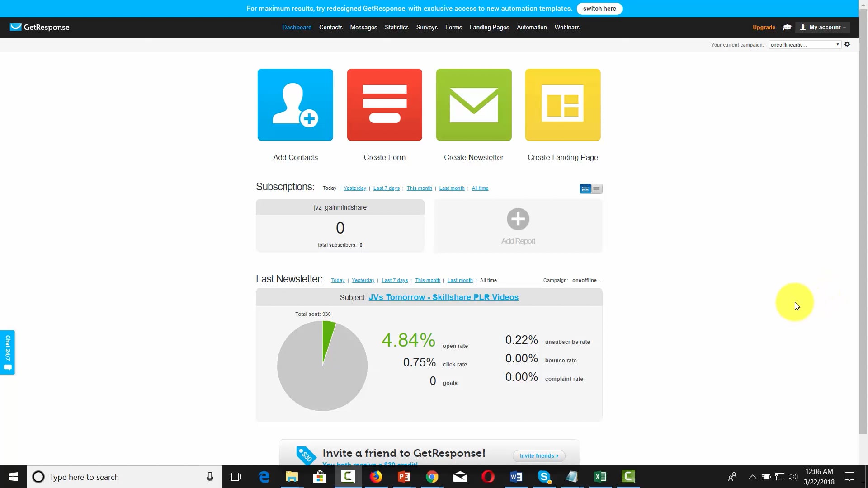Image resolution: width=868 pixels, height=488 pixels.
Task: Switch subscriptions to list view
Action: [x=597, y=189]
